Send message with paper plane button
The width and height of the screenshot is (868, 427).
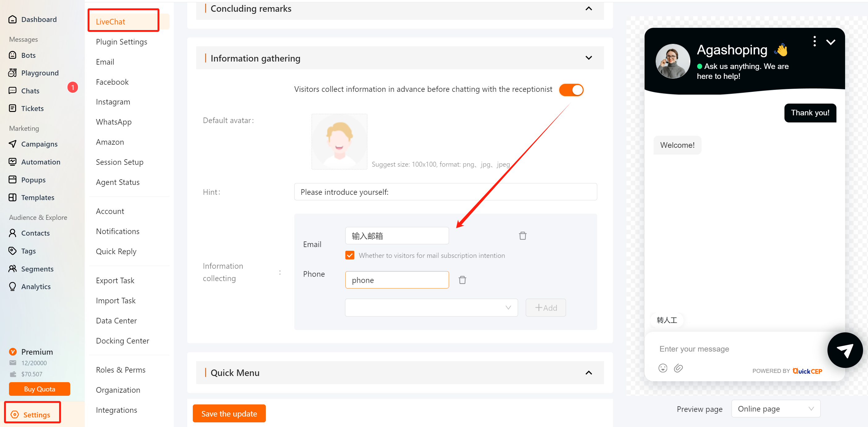click(845, 350)
